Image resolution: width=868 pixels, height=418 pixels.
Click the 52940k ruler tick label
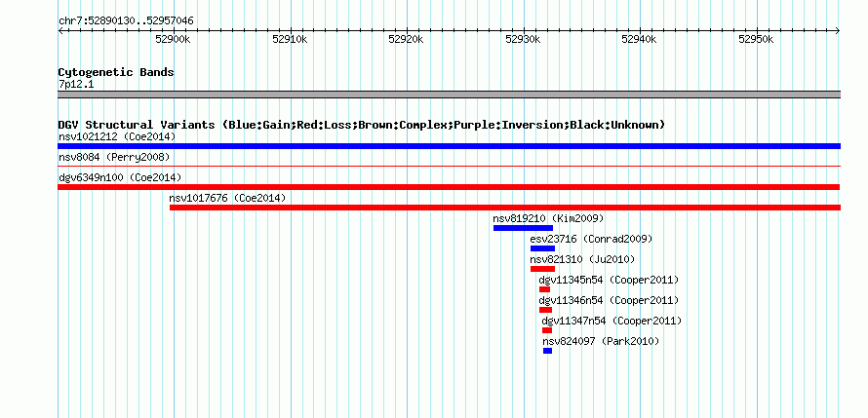[640, 39]
